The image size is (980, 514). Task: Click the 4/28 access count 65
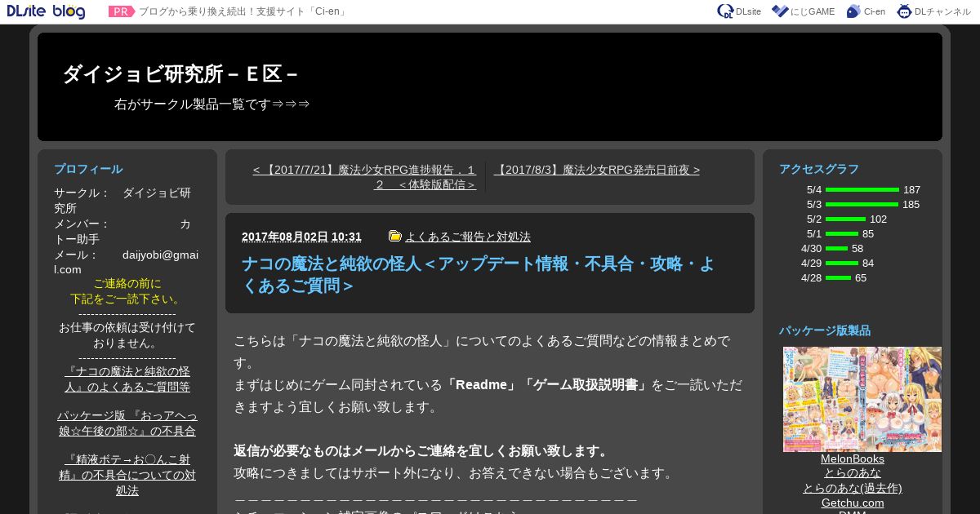point(861,278)
